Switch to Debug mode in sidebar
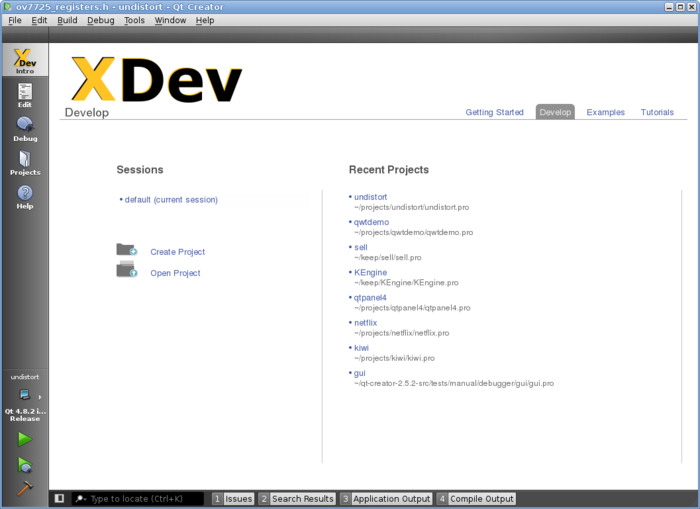The image size is (700, 509). (x=25, y=129)
